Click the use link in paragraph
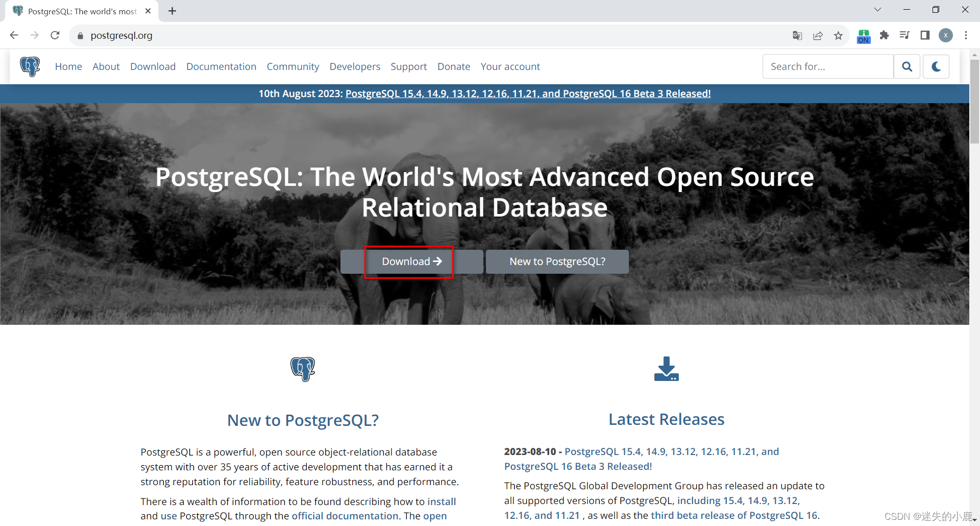The height and width of the screenshot is (526, 980). coord(168,516)
